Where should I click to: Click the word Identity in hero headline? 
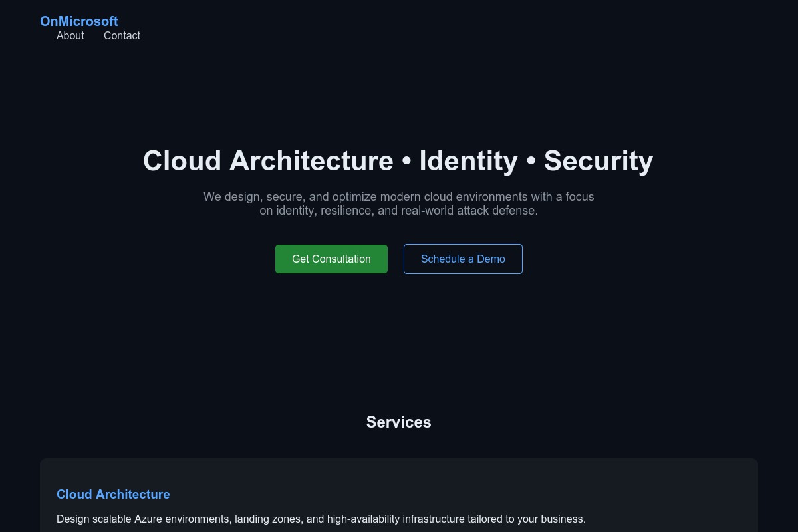pyautogui.click(x=468, y=161)
